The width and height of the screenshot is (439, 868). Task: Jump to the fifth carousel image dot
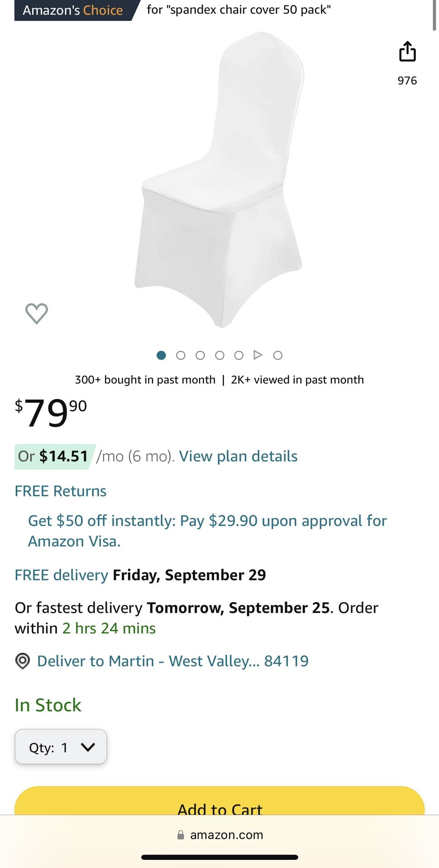(x=239, y=355)
